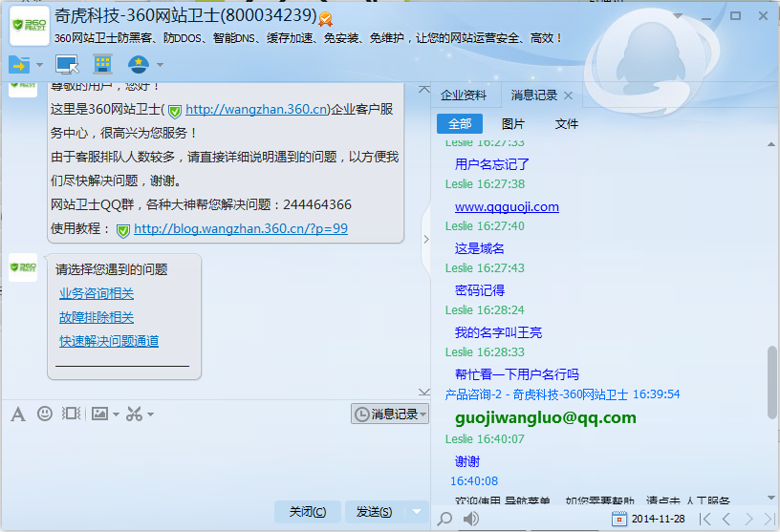
Task: Open www.qqguoji.com link in history
Action: (507, 206)
